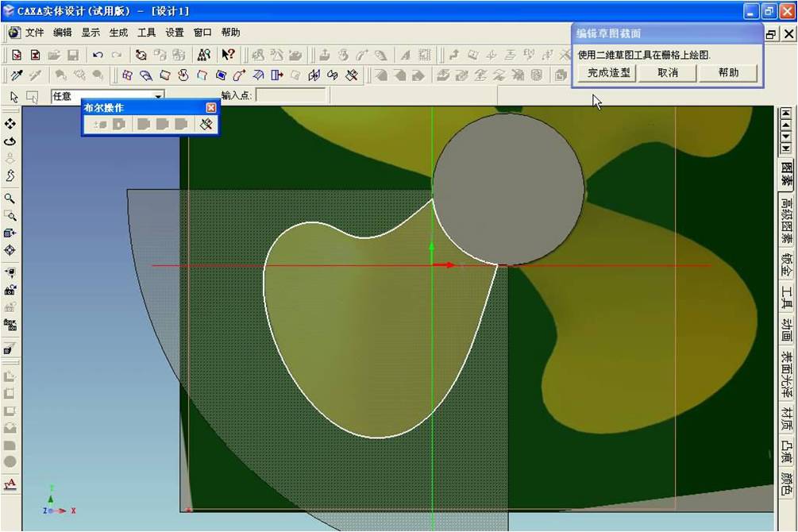Open the 生成 menu

tap(118, 33)
